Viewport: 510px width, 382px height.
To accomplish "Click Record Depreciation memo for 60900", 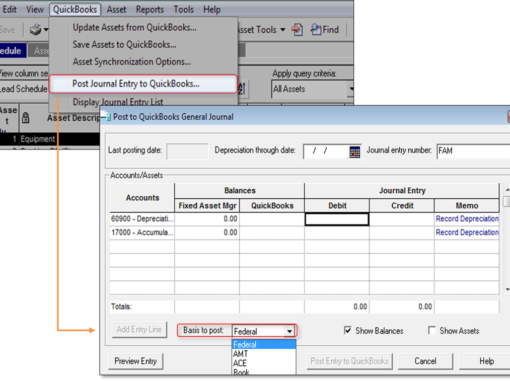I will 467,219.
